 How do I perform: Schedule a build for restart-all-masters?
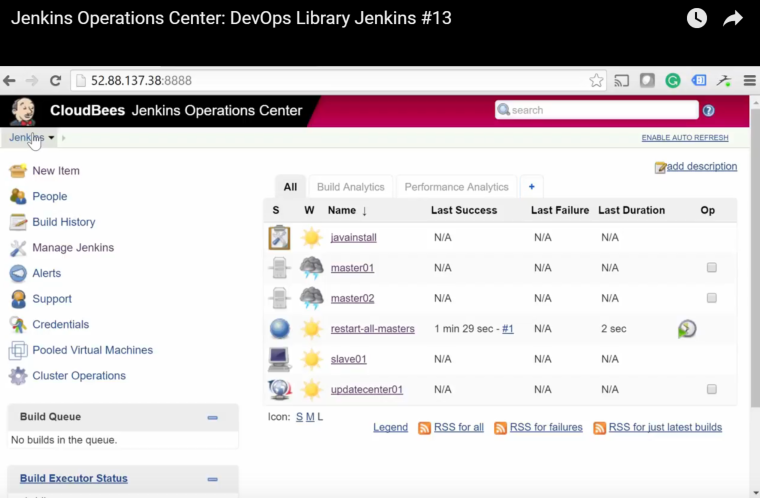(687, 329)
